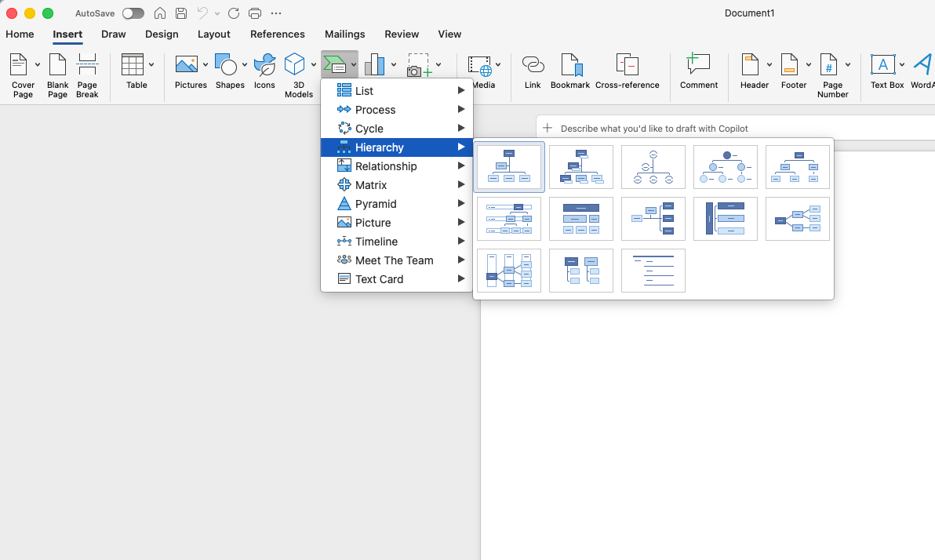Select Hierarchy in SmartArt menu

397,147
